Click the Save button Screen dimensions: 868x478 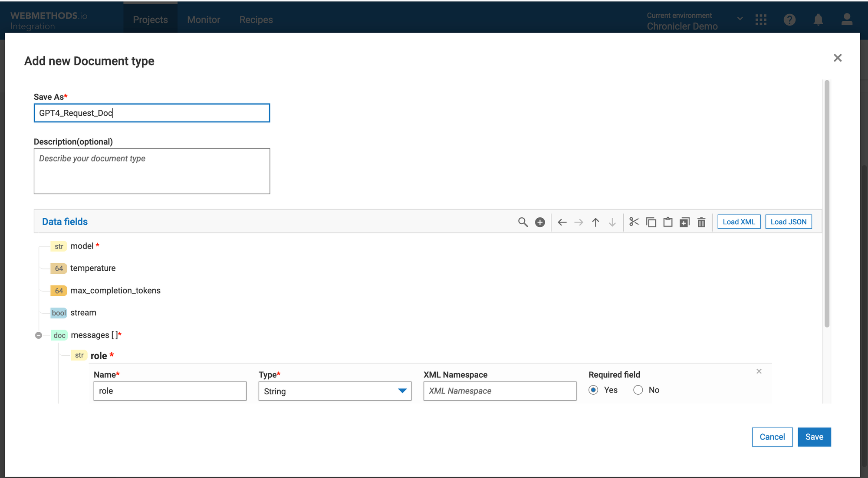(814, 437)
